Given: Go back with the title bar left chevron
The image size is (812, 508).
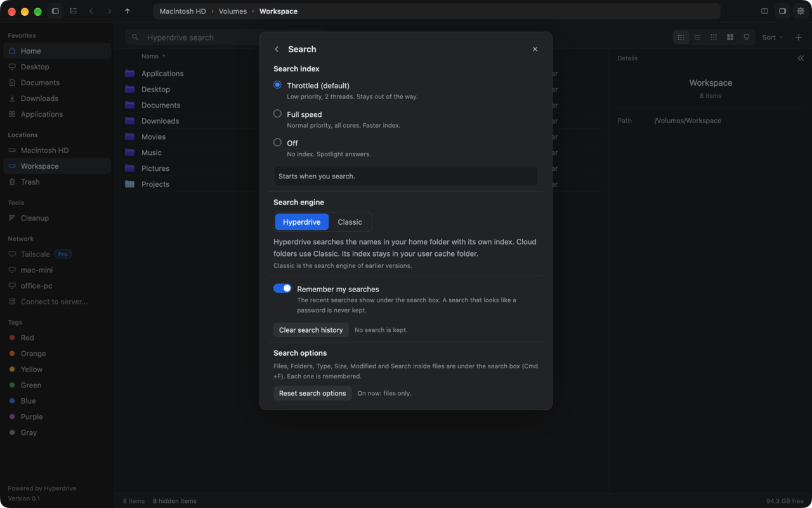Looking at the screenshot, I should [x=91, y=11].
